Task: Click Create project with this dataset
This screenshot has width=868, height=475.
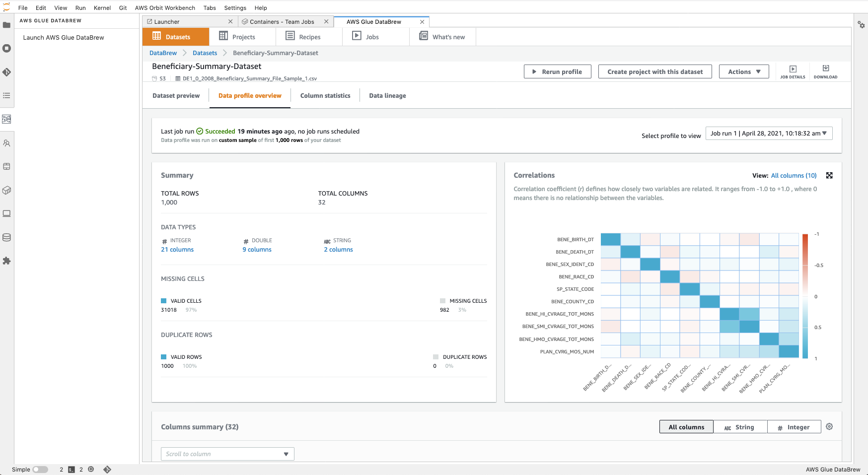Action: pos(655,71)
